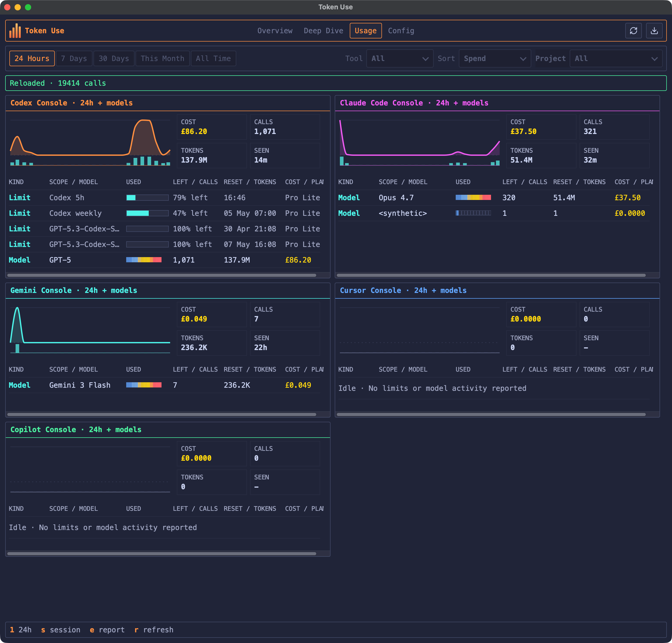Click the download export icon

tap(654, 31)
